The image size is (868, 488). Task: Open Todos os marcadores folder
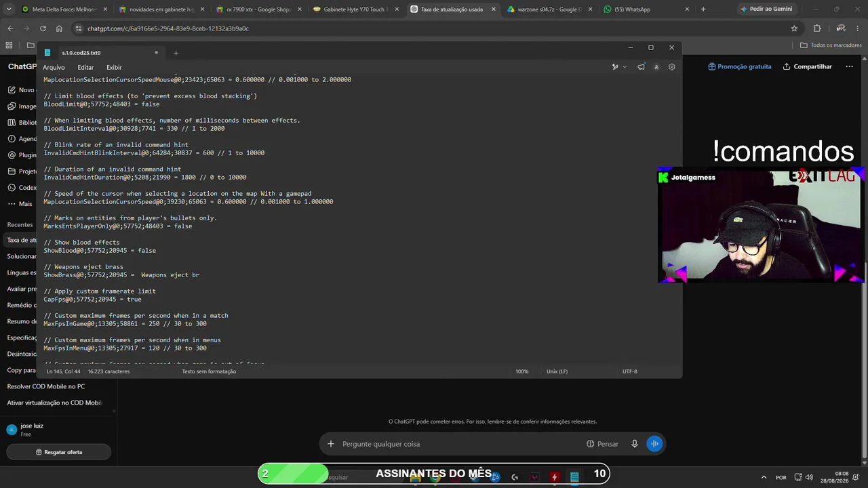[831, 45]
